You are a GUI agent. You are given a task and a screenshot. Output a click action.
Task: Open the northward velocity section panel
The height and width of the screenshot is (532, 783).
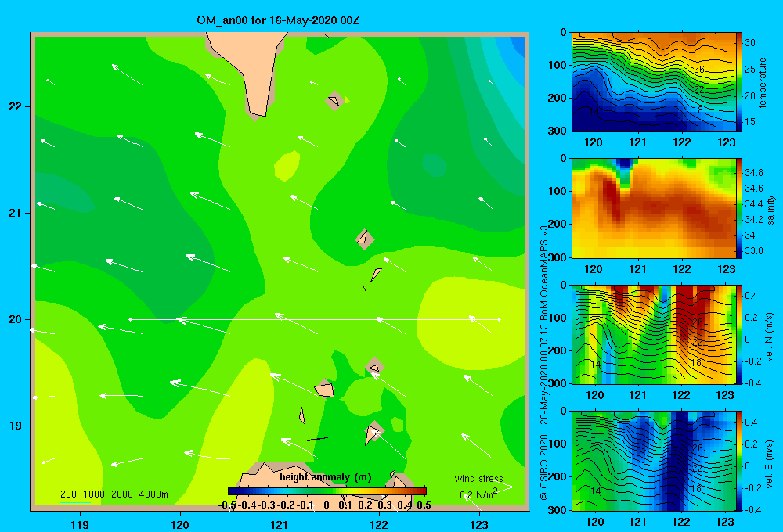pyautogui.click(x=654, y=334)
